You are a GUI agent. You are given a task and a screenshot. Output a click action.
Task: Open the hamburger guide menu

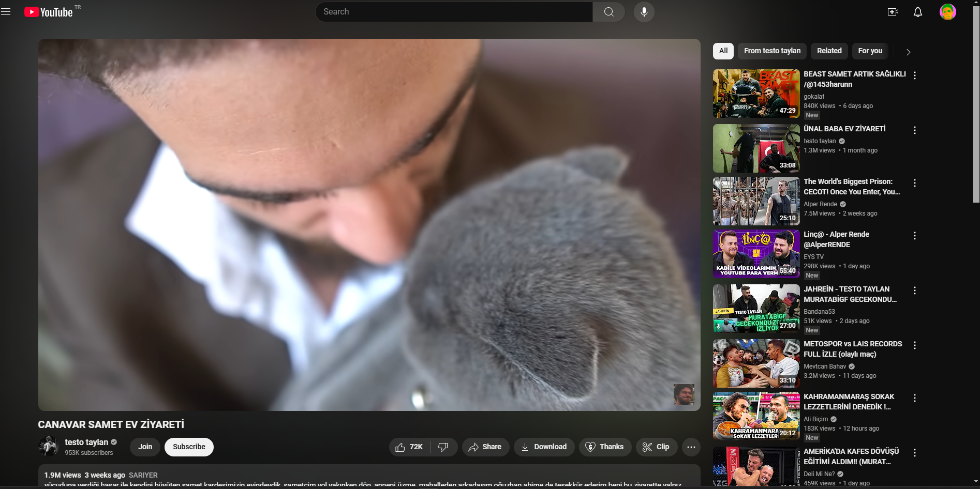pos(6,11)
